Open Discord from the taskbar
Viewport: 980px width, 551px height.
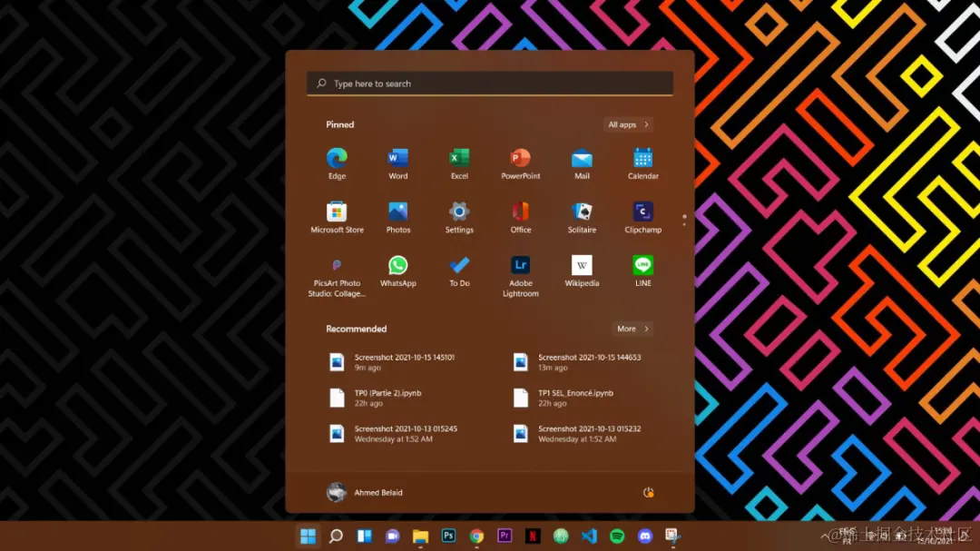[645, 536]
